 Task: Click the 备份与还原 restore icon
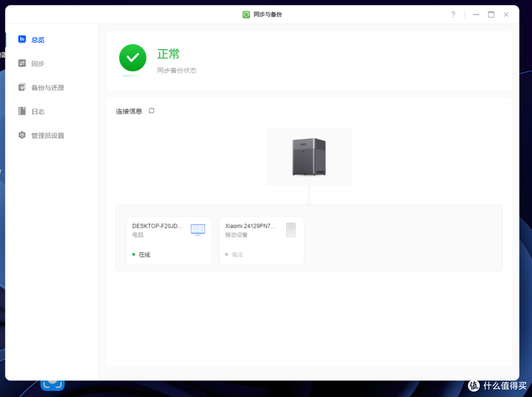[22, 87]
